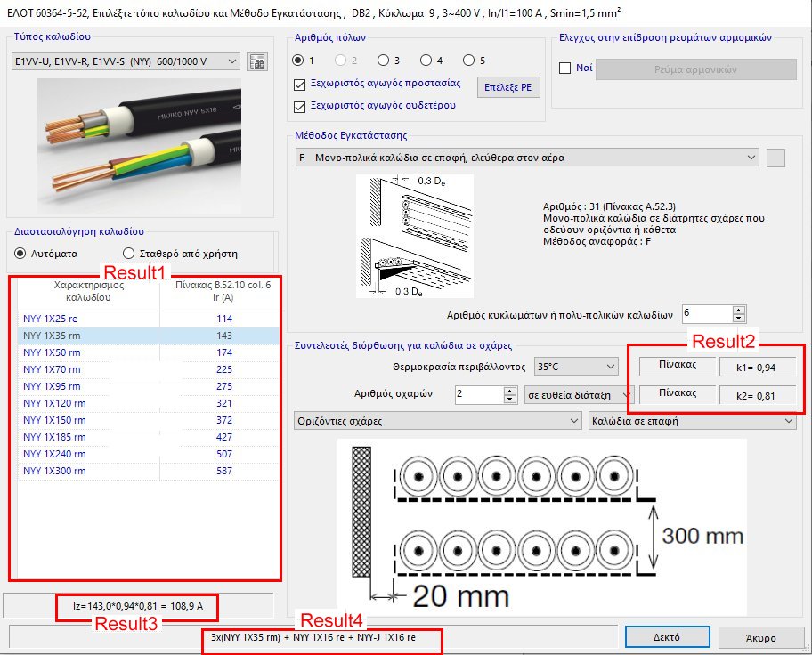This screenshot has width=812, height=655.
Task: Open ambient temperature 35°C dropdown
Action: point(576,367)
